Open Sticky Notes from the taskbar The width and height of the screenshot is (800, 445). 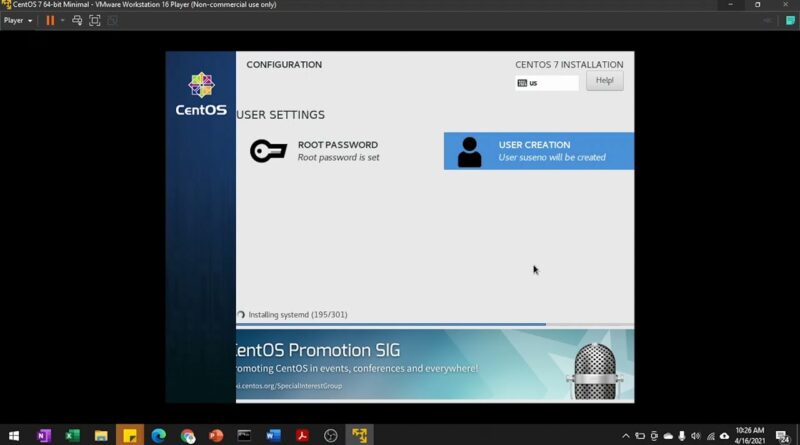130,435
